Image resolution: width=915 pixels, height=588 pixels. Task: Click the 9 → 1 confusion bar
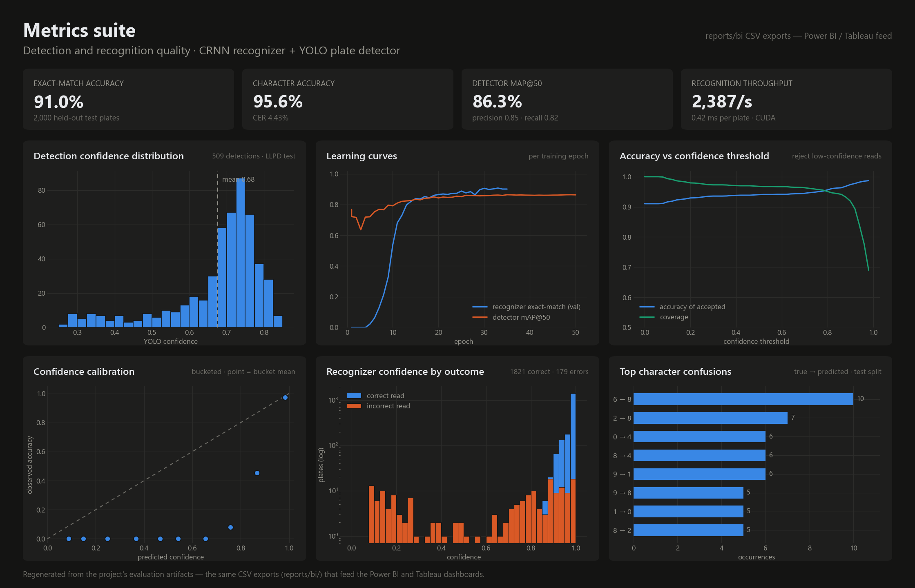tap(699, 474)
